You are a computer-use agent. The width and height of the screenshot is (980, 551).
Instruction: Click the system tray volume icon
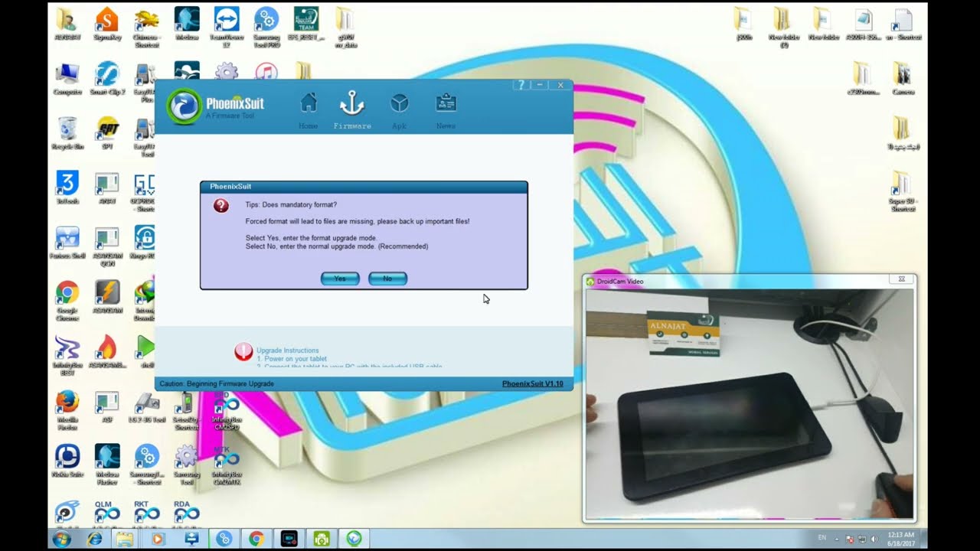click(x=875, y=539)
